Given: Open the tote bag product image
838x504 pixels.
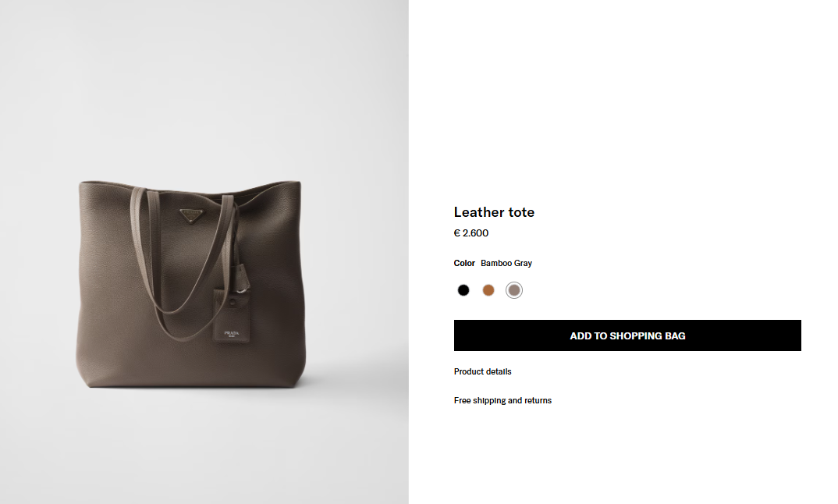Looking at the screenshot, I should click(204, 252).
